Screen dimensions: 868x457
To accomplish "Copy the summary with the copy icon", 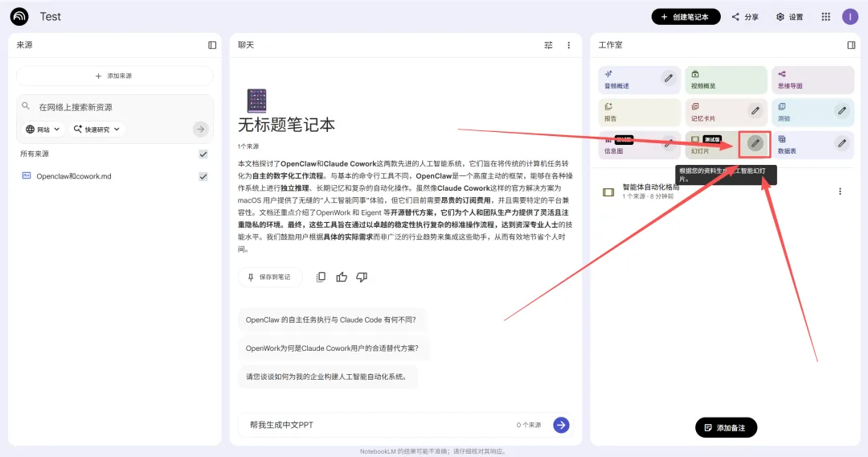I will 321,277.
